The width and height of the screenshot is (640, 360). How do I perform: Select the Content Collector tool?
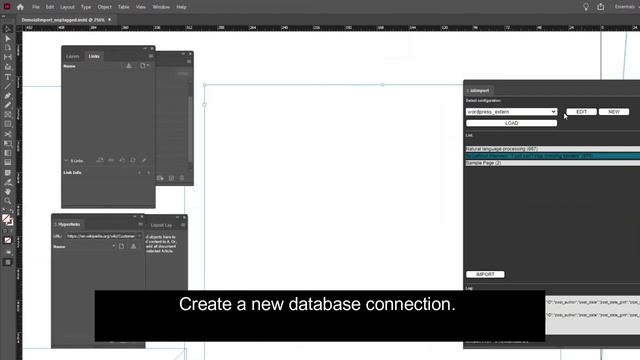[7, 67]
